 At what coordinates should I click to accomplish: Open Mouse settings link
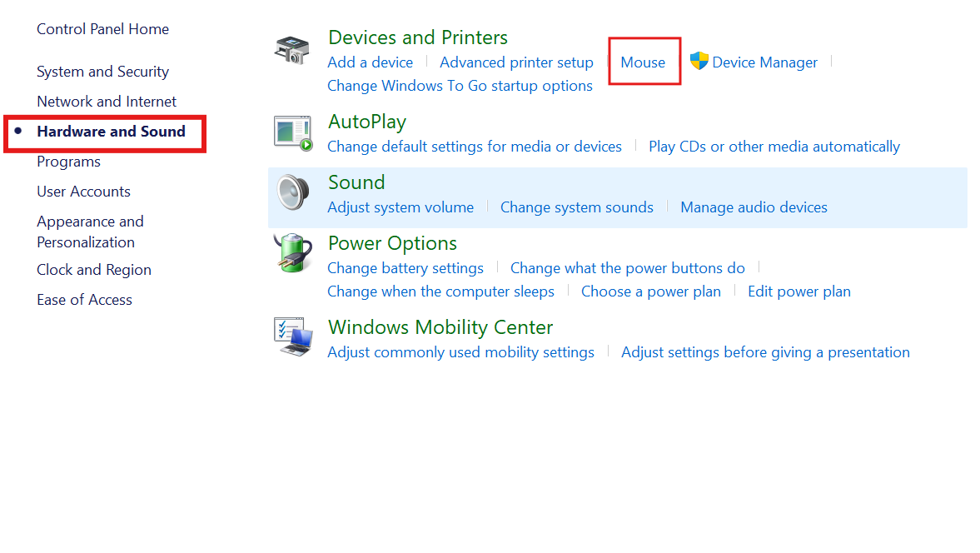point(643,62)
